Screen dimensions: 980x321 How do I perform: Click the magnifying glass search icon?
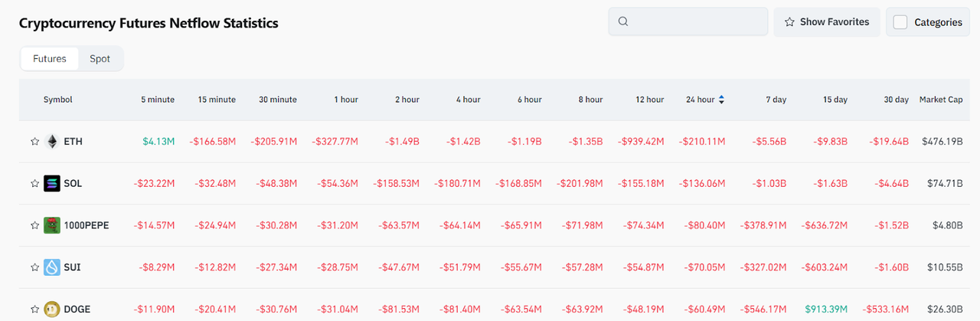(623, 21)
